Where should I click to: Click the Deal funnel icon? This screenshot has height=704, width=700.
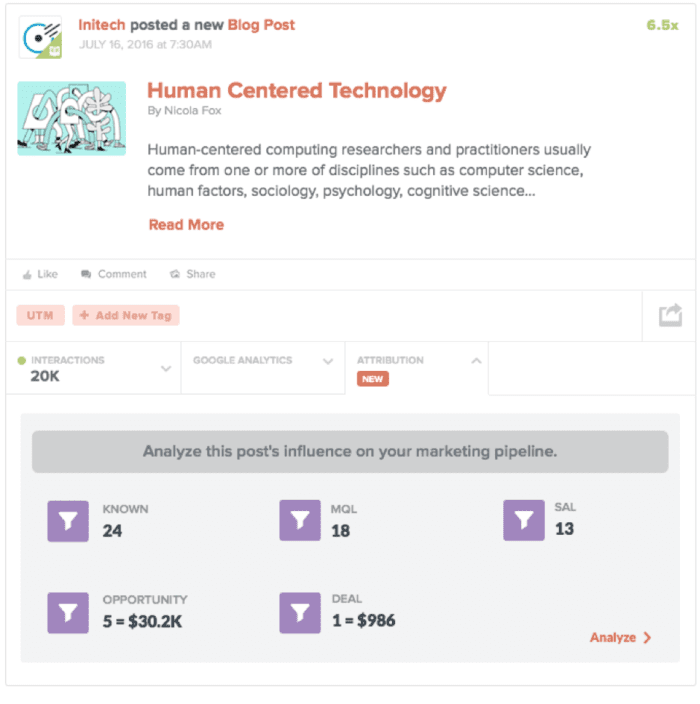(x=300, y=612)
